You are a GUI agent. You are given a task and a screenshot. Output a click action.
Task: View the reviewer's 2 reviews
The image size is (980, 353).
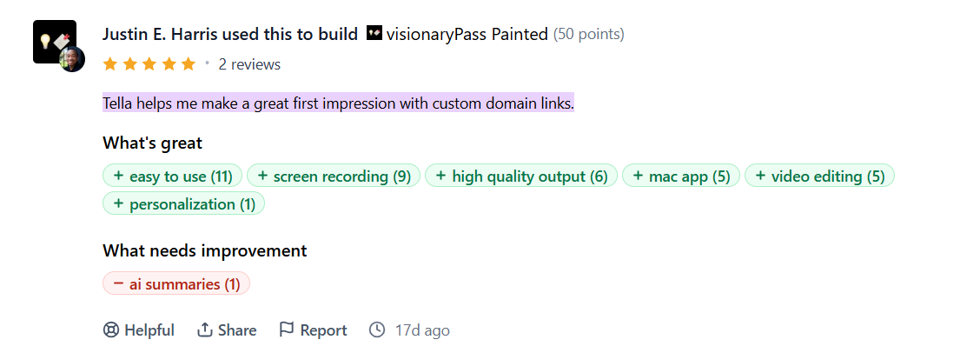[249, 64]
